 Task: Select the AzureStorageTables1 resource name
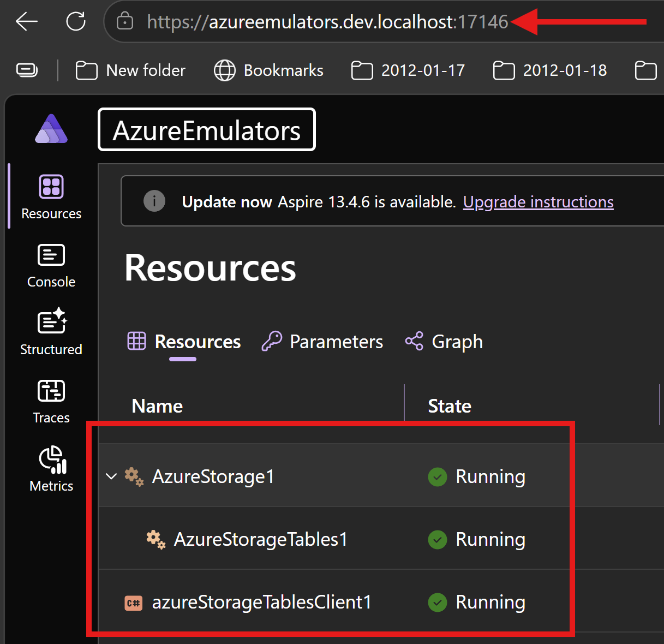tap(261, 539)
